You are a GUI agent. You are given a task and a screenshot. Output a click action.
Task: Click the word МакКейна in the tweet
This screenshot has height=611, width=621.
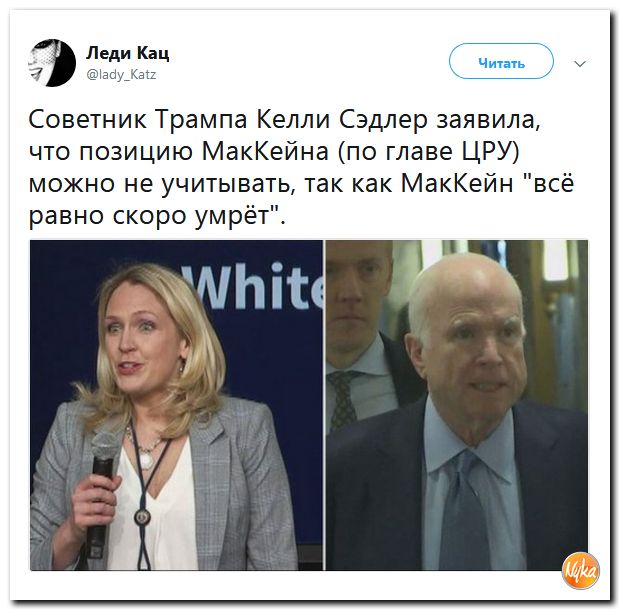(x=265, y=151)
